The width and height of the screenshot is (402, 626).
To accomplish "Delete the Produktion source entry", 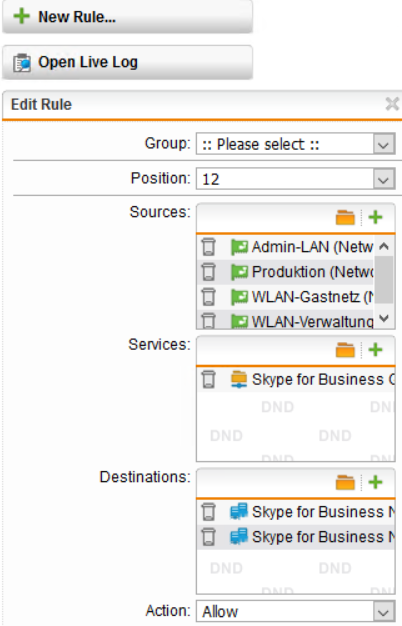I will point(208,272).
